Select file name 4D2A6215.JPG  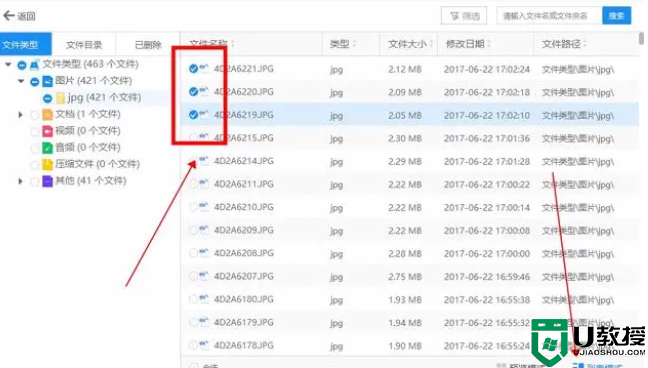pos(243,138)
